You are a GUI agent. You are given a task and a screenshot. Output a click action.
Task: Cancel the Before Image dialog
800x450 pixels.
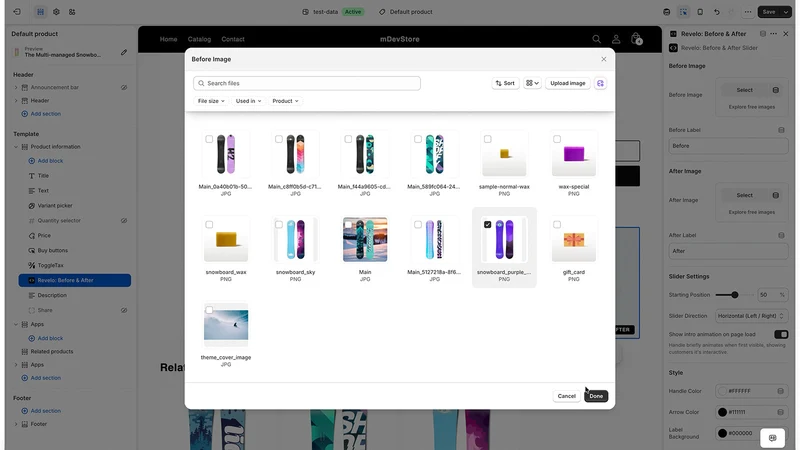click(x=566, y=396)
